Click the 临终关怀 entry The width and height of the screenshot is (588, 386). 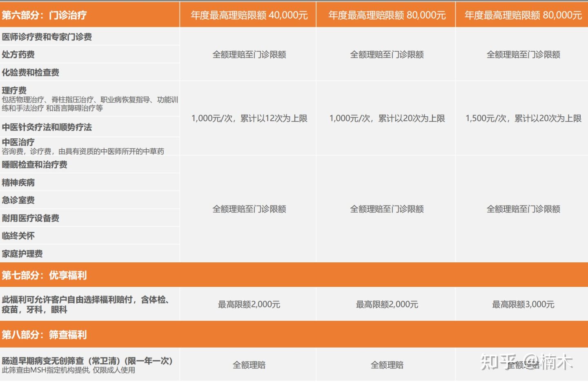click(18, 235)
